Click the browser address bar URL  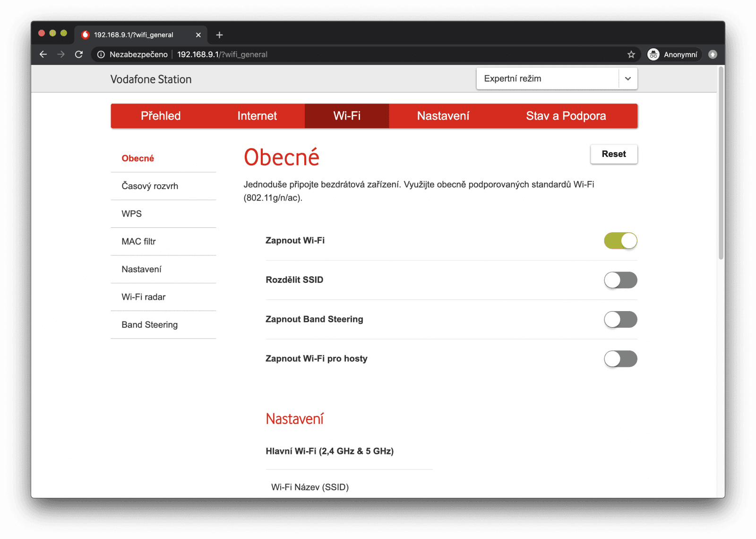(x=222, y=54)
